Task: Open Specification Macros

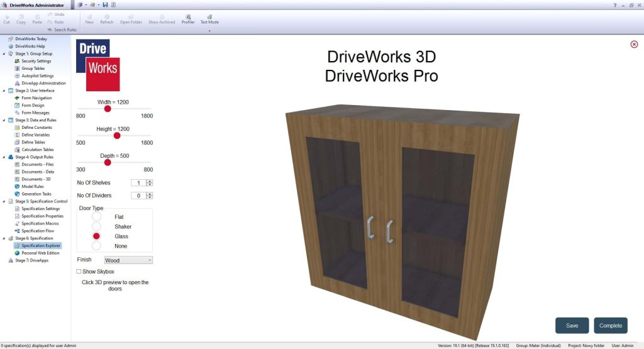Action: [36, 223]
